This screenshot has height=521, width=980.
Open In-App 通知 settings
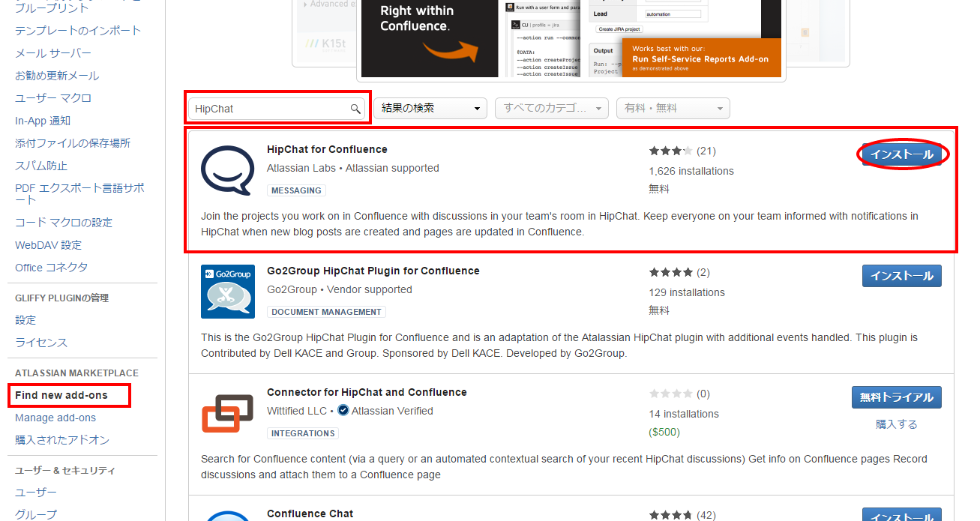click(43, 121)
